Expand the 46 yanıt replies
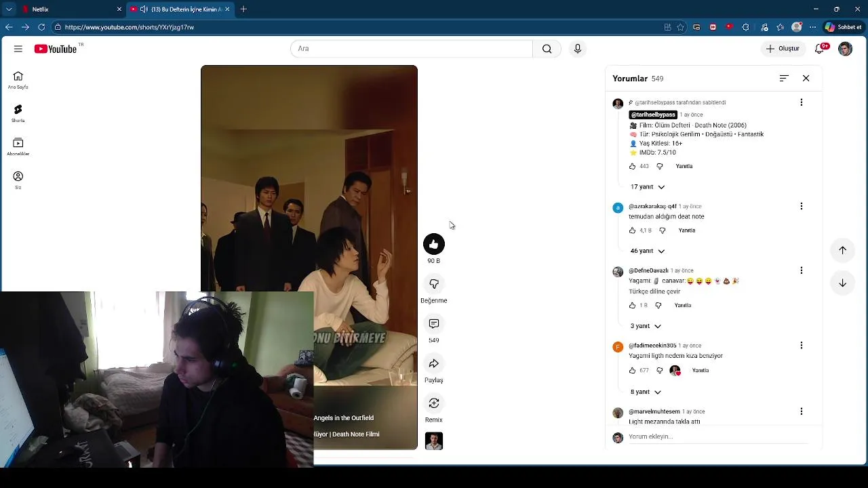 click(x=648, y=251)
